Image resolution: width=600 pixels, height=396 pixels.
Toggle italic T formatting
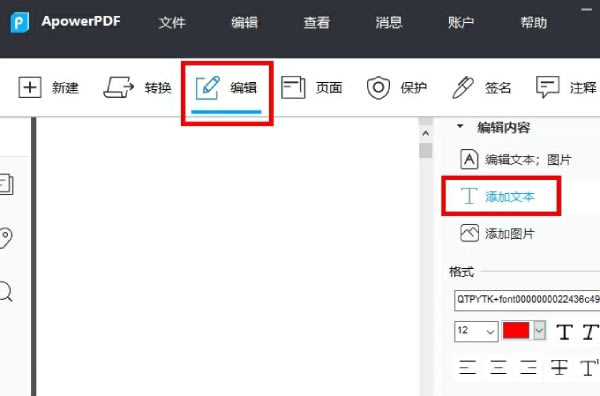click(590, 332)
